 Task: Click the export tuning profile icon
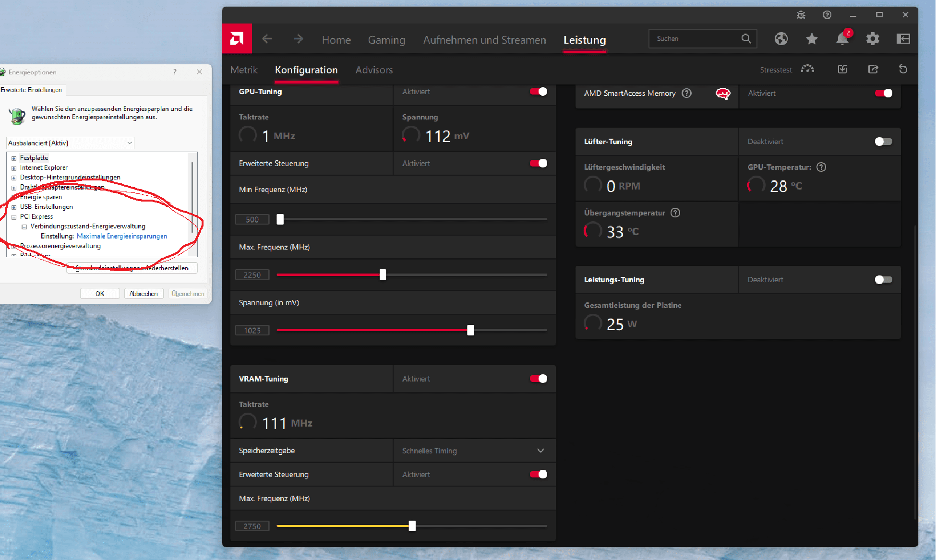coord(873,69)
